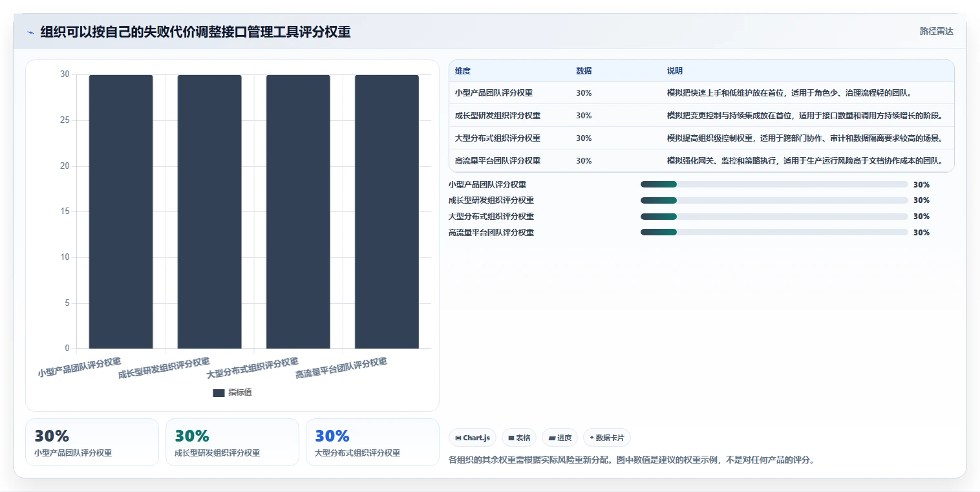Image resolution: width=980 pixels, height=492 pixels.
Task: Click the y-axis tick label 25
Action: coord(65,120)
